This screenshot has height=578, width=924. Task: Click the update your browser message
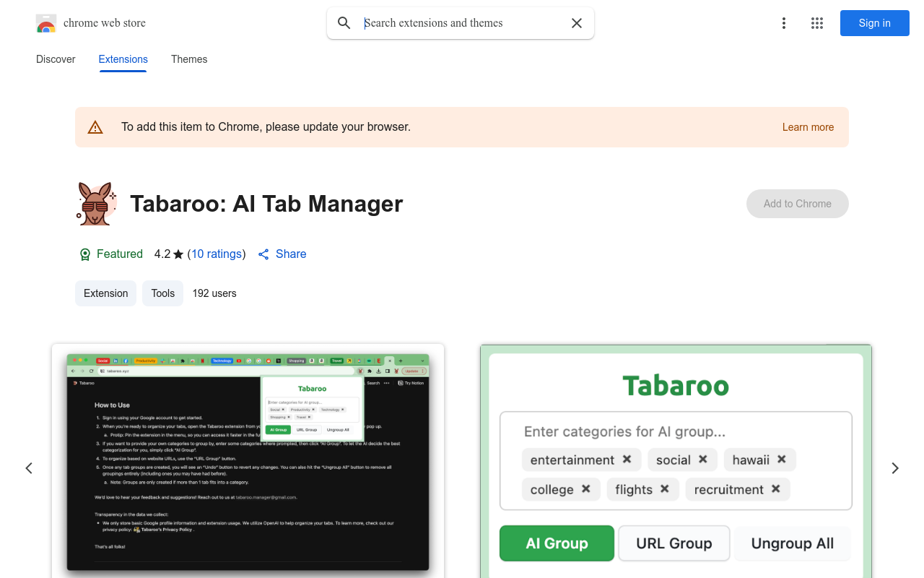[x=266, y=127]
